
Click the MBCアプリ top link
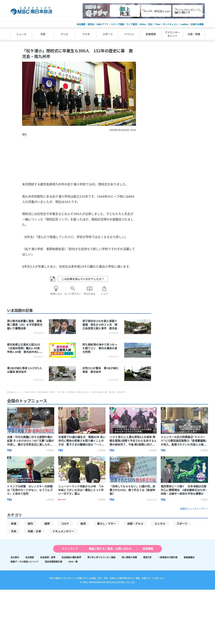[102, 24]
